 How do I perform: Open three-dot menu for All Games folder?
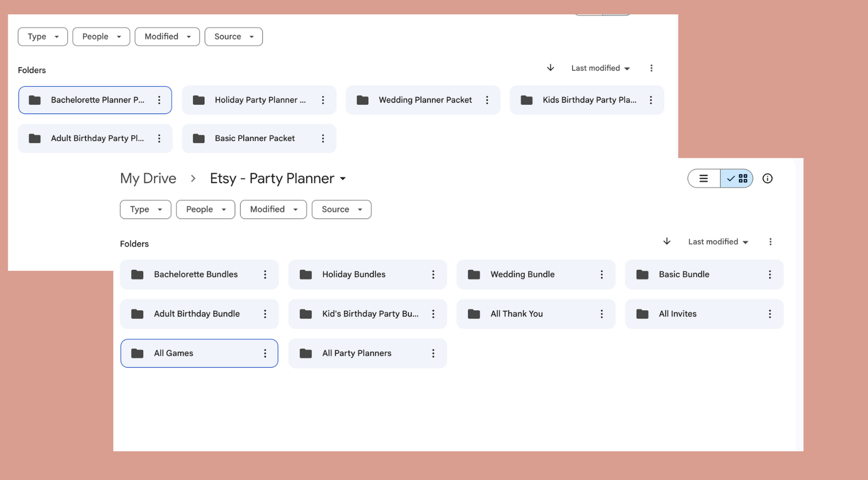click(x=265, y=353)
